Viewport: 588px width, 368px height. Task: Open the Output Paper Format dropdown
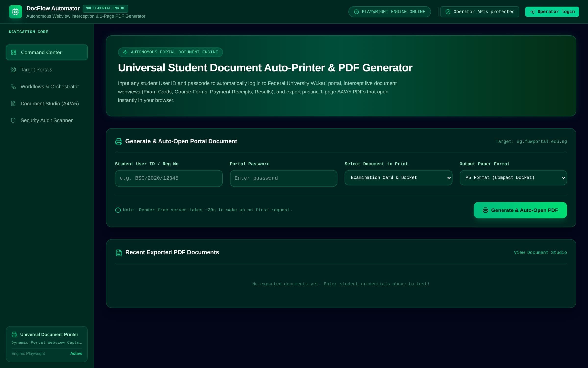[x=513, y=178]
